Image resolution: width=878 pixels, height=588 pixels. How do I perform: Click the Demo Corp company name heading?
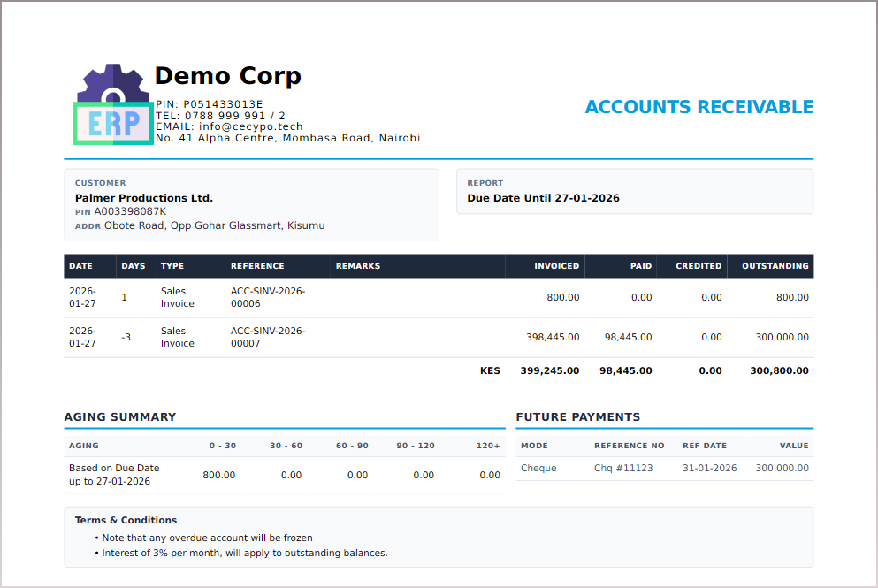pos(228,76)
